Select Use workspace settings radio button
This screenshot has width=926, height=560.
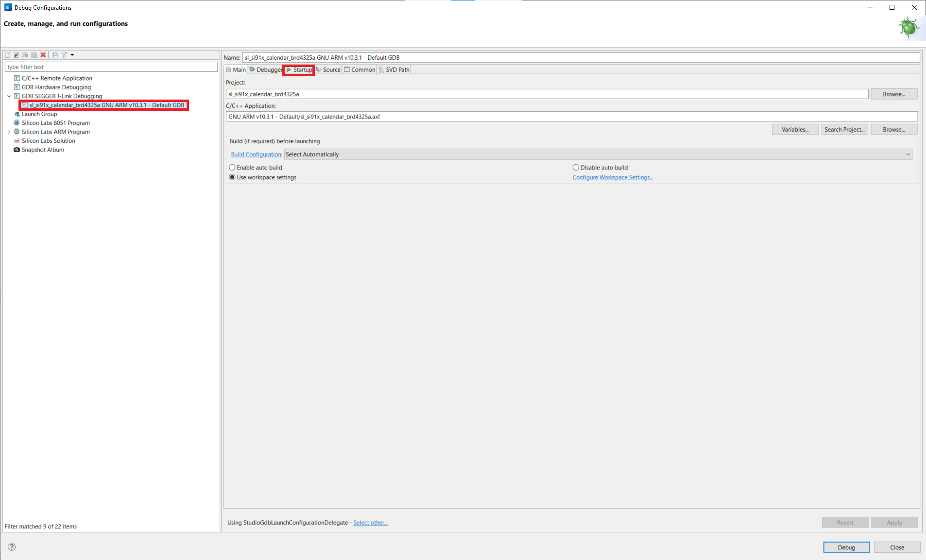[x=232, y=177]
